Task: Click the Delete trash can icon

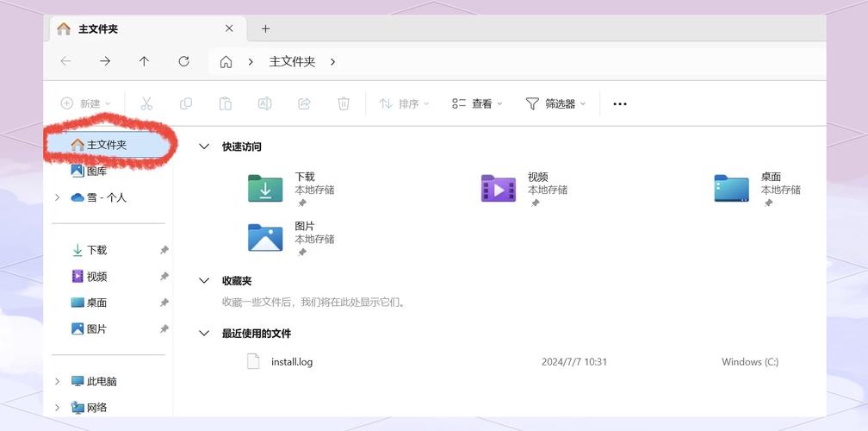Action: 344,103
